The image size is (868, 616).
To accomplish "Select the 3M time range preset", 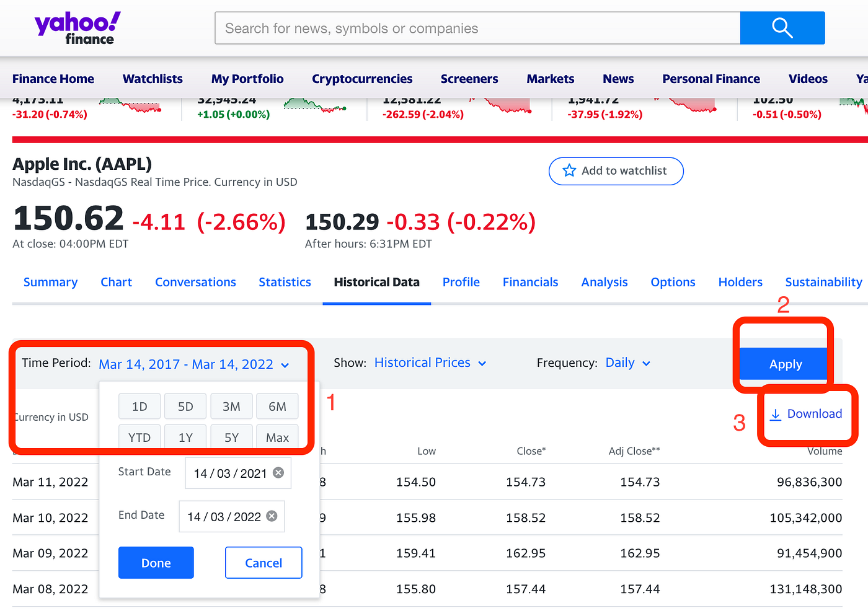I will (x=231, y=407).
